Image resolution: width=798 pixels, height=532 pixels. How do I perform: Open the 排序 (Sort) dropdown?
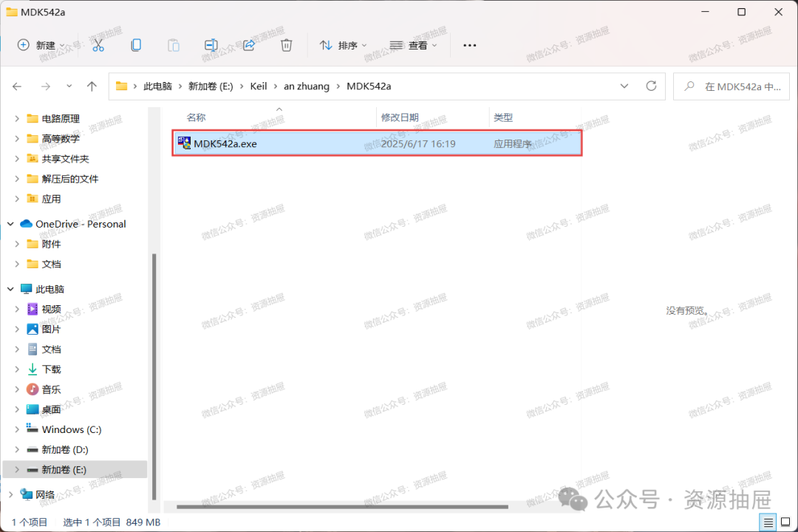(343, 45)
